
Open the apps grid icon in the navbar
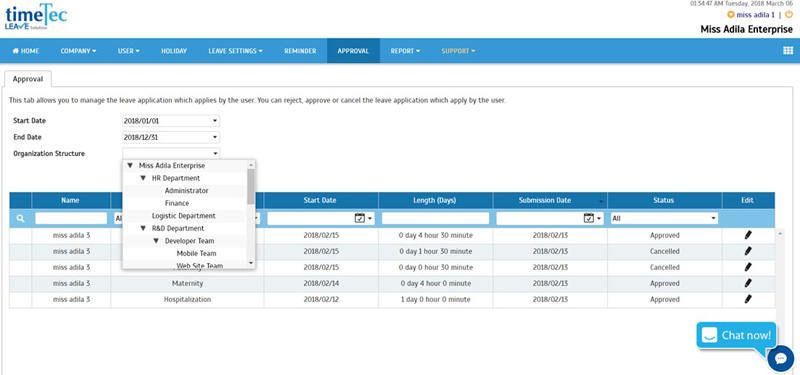click(x=788, y=51)
